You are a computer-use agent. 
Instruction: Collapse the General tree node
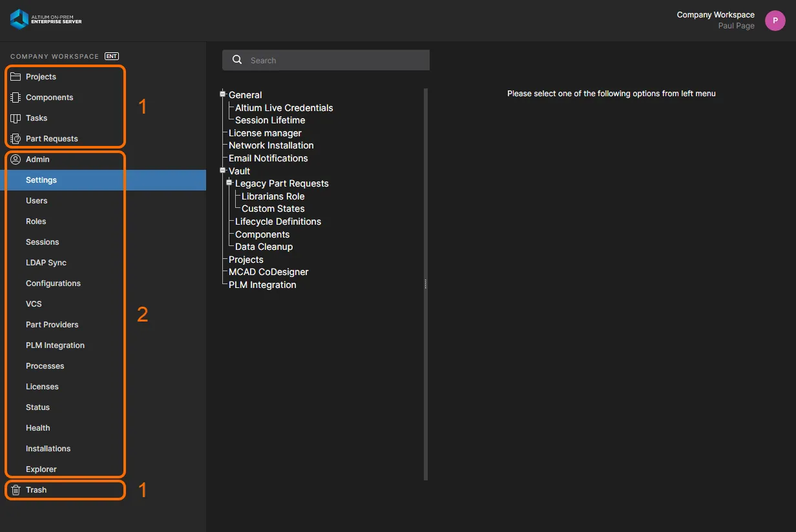click(x=223, y=94)
